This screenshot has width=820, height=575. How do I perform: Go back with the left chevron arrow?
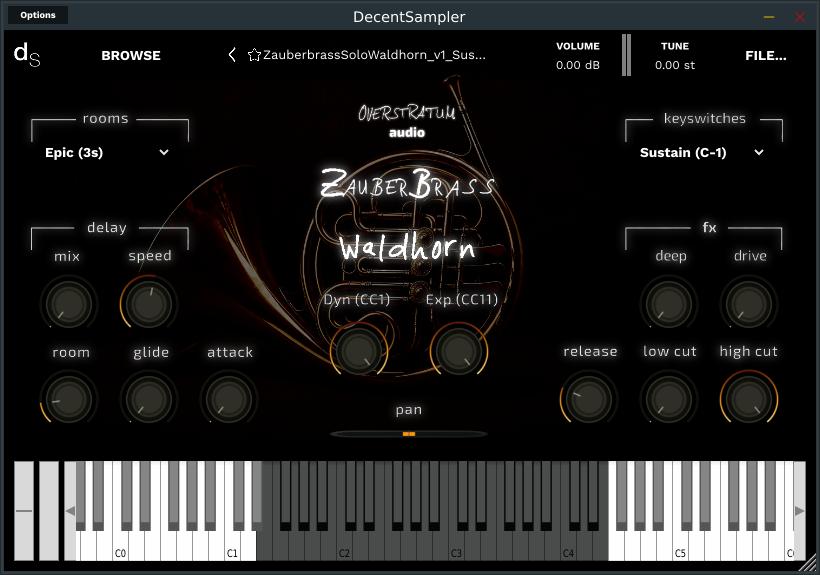point(232,55)
